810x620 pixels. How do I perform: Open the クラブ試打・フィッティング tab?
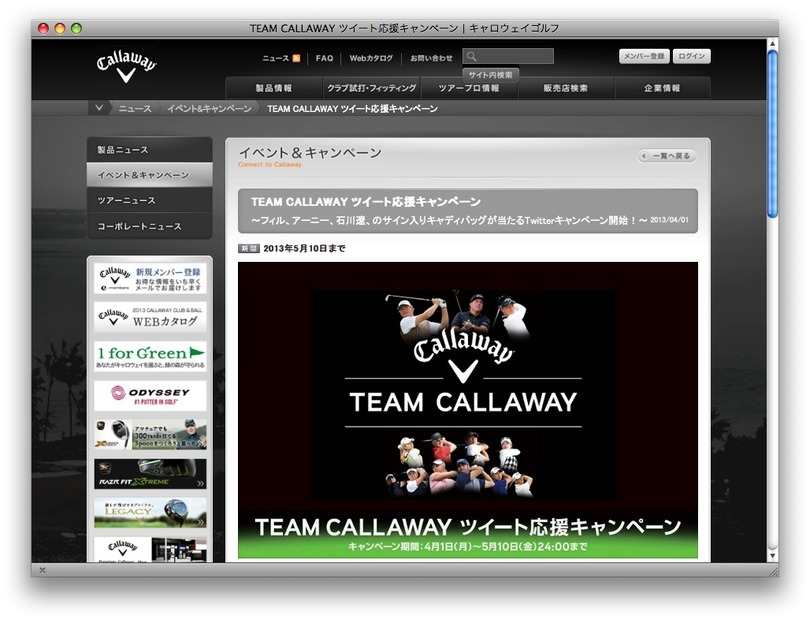click(x=371, y=88)
